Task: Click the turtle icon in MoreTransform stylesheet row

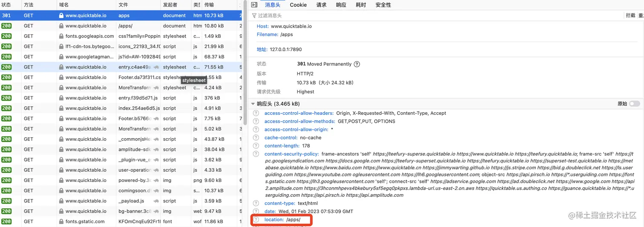Action: click(156, 88)
